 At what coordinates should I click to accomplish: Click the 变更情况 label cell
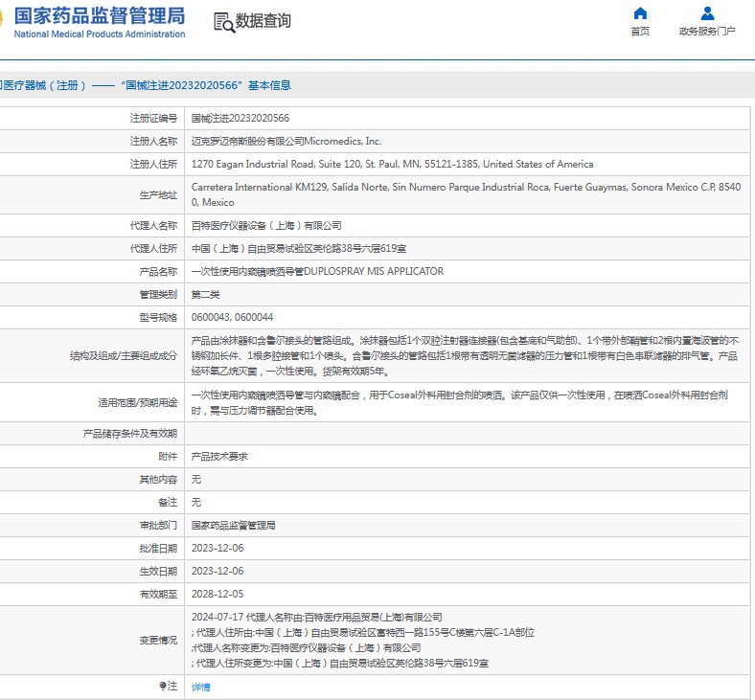(158, 641)
